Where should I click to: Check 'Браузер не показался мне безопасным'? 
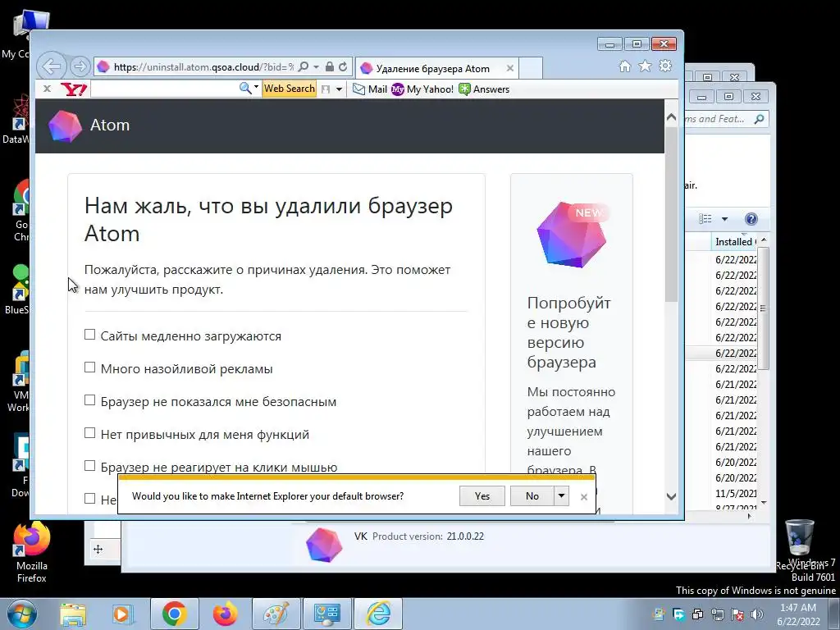(x=90, y=400)
